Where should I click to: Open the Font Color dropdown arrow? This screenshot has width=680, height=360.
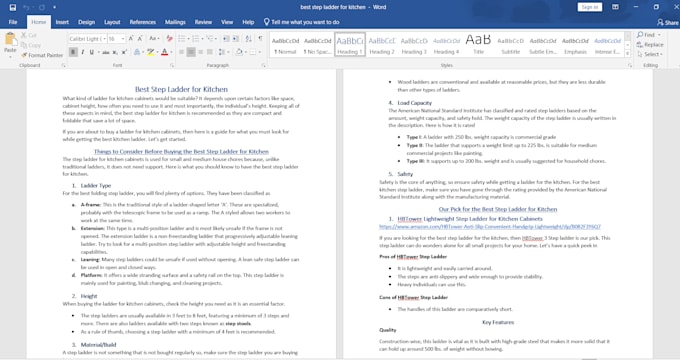click(x=171, y=52)
